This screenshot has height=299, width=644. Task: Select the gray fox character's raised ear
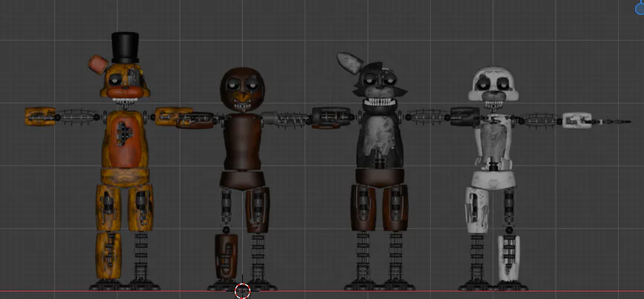coord(350,63)
